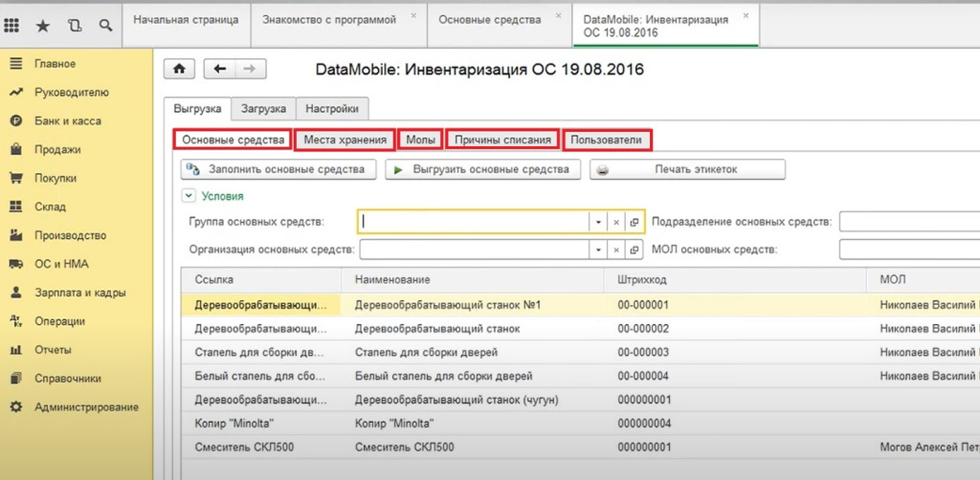Image resolution: width=980 pixels, height=480 pixels.
Task: Expand the Организация основных средств dropdown
Action: [598, 251]
